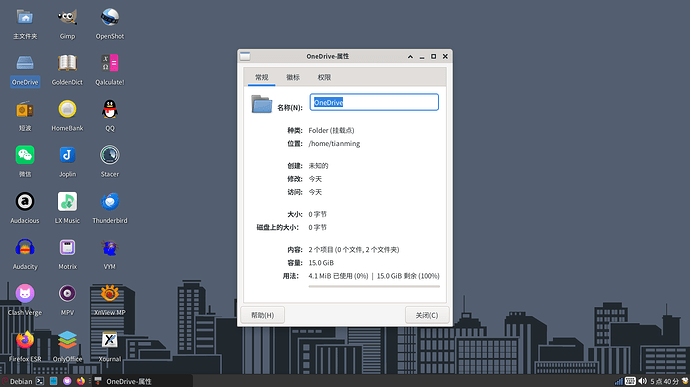The width and height of the screenshot is (690, 387).
Task: Click the disk usage progress bar
Action: point(374,287)
